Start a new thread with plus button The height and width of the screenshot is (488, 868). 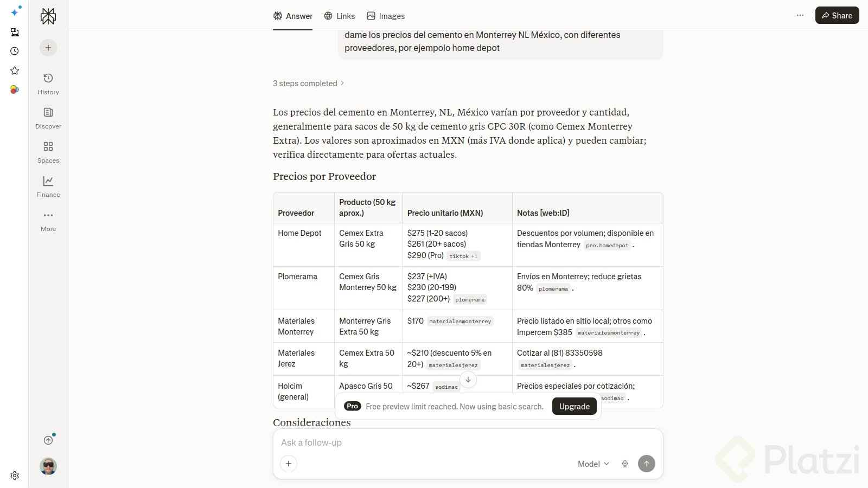click(48, 48)
